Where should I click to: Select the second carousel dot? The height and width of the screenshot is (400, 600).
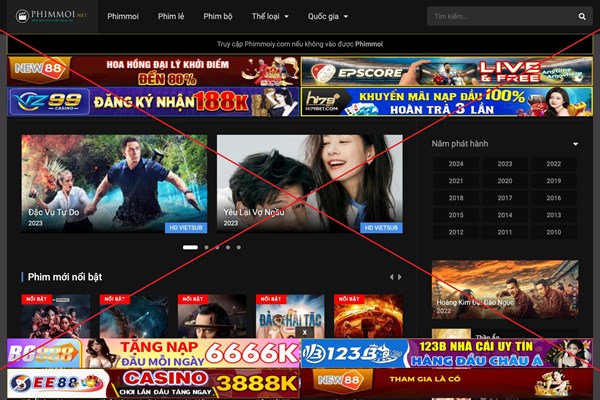[x=207, y=247]
